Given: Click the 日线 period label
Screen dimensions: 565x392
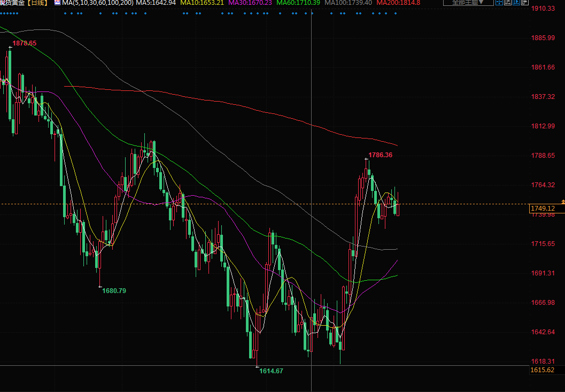Looking at the screenshot, I should click(x=37, y=3).
